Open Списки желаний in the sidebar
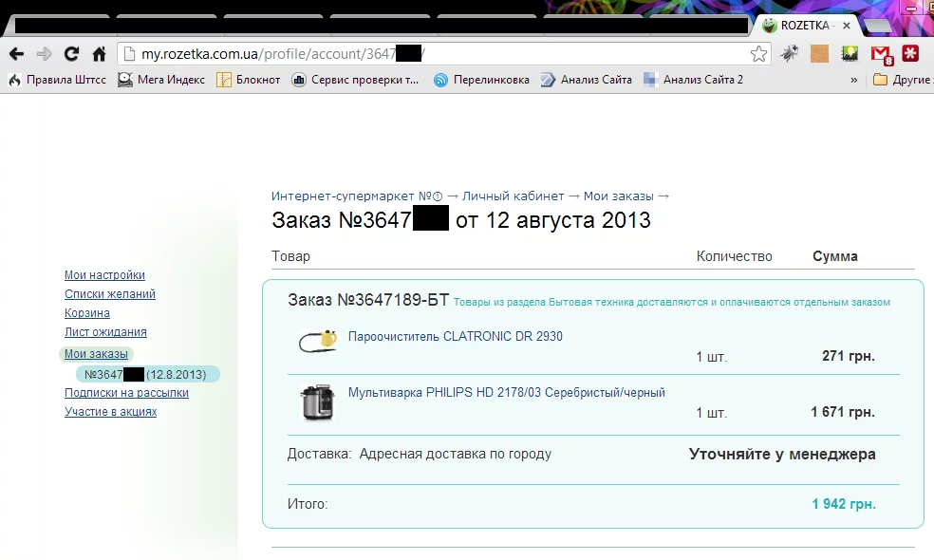The height and width of the screenshot is (560, 934). [x=110, y=294]
